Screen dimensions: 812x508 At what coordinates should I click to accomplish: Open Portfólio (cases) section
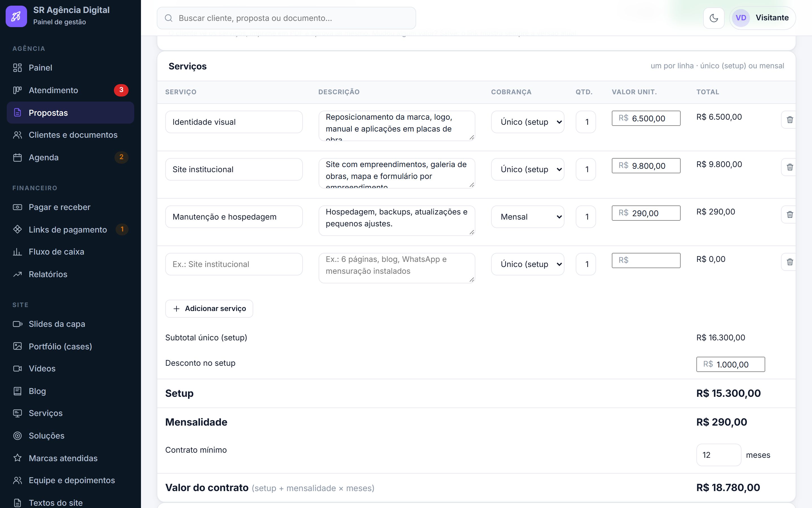click(x=70, y=346)
